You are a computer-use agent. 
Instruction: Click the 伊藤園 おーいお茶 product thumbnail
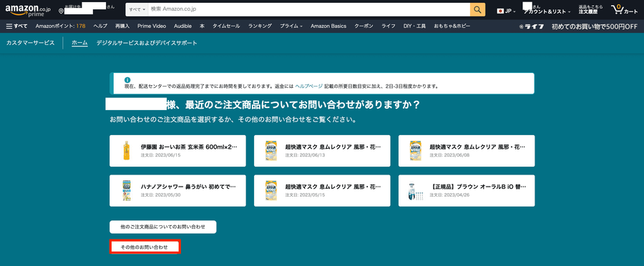(x=127, y=151)
